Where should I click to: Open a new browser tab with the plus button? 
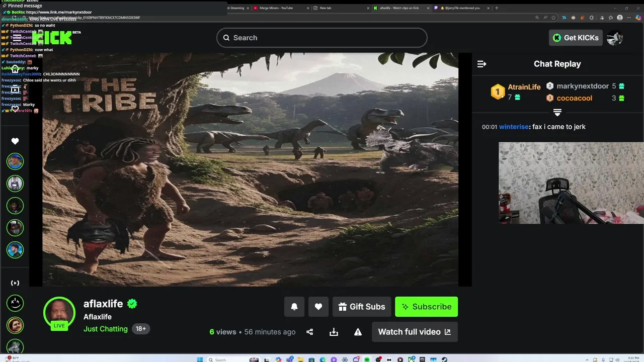coord(497,8)
